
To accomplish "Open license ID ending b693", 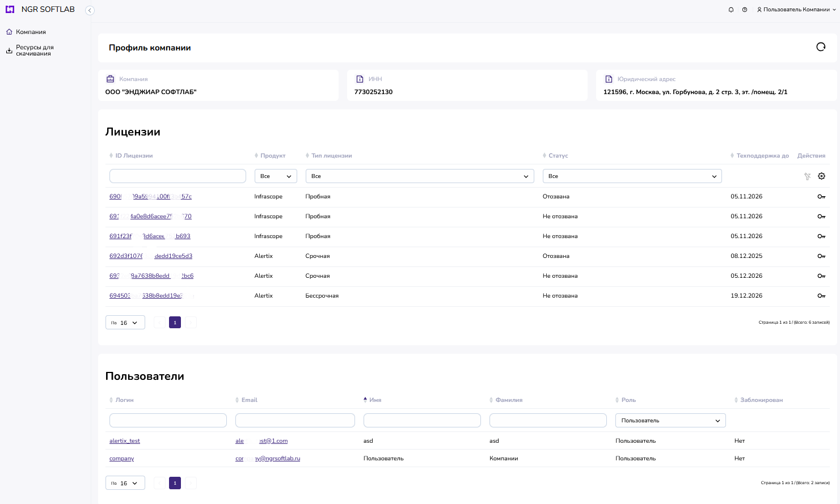I will pyautogui.click(x=150, y=236).
